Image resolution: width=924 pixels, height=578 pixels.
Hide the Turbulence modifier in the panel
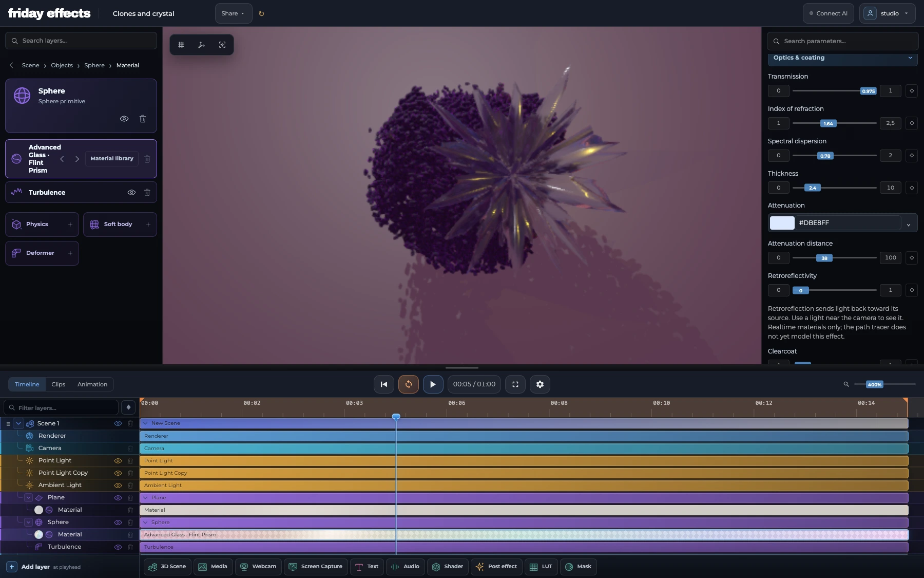point(131,193)
